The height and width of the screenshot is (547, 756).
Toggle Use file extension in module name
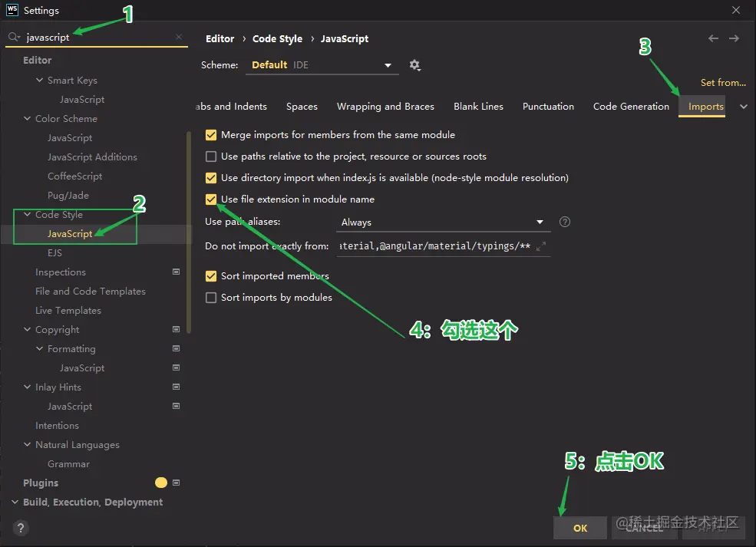211,199
